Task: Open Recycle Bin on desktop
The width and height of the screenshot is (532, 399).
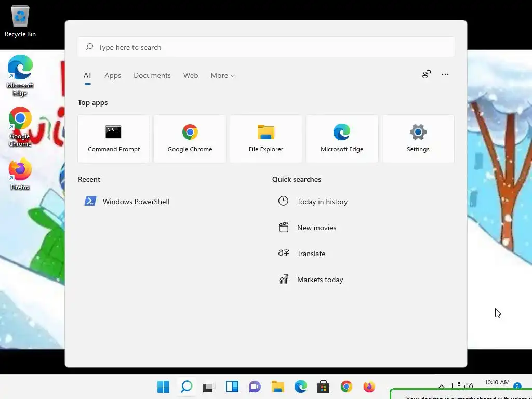Action: click(x=20, y=21)
